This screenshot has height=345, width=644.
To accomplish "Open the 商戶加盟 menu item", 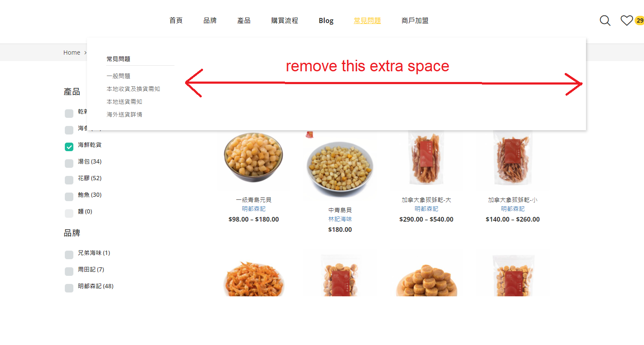I will [x=415, y=20].
